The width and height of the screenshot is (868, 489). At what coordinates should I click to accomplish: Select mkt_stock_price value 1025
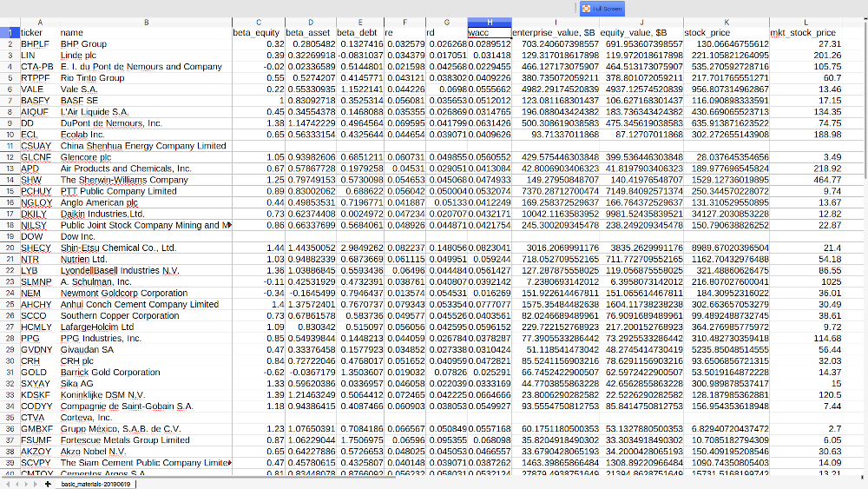coord(806,282)
